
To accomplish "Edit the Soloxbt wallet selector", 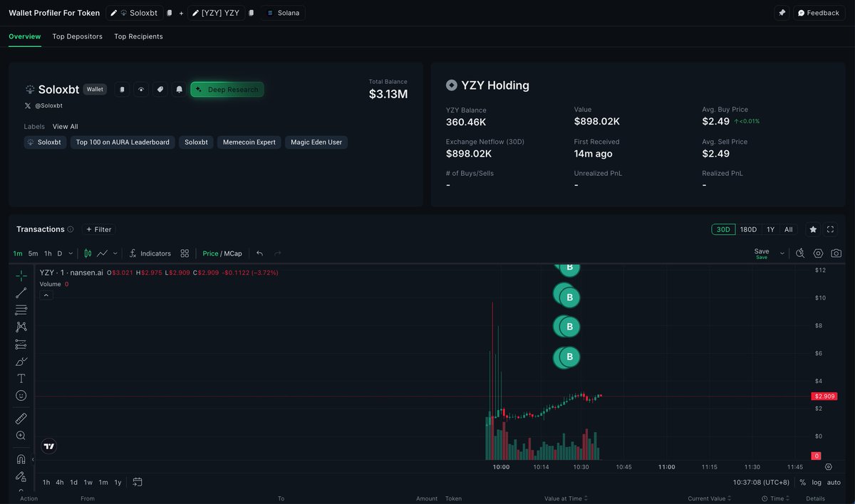I will [x=133, y=13].
